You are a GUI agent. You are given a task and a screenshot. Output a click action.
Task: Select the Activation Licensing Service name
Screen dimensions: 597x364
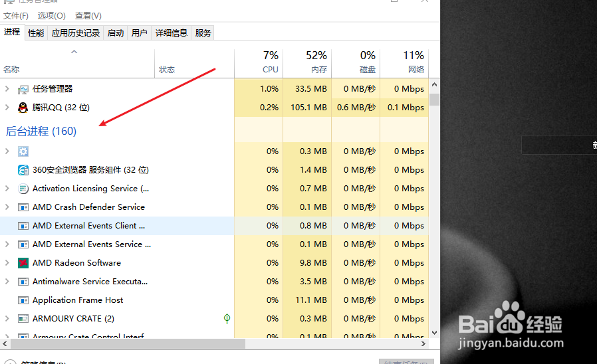[x=90, y=189]
